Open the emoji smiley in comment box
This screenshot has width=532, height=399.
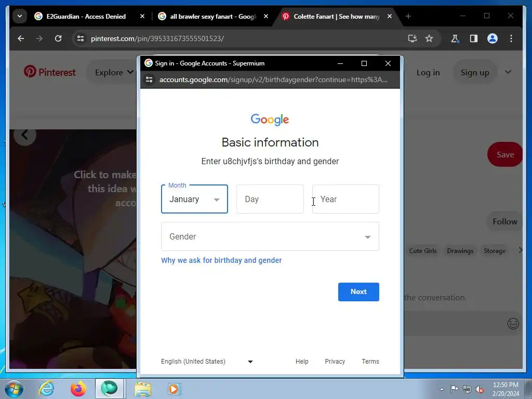[x=513, y=324]
